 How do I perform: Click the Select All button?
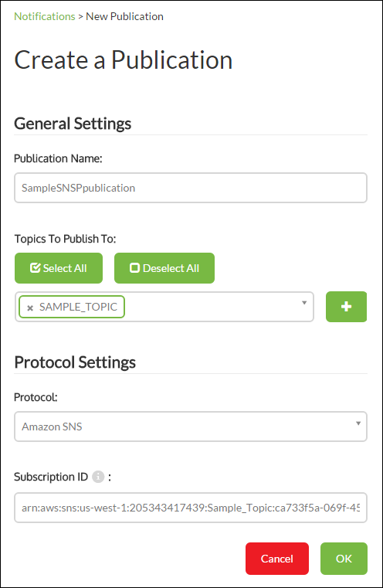click(59, 268)
